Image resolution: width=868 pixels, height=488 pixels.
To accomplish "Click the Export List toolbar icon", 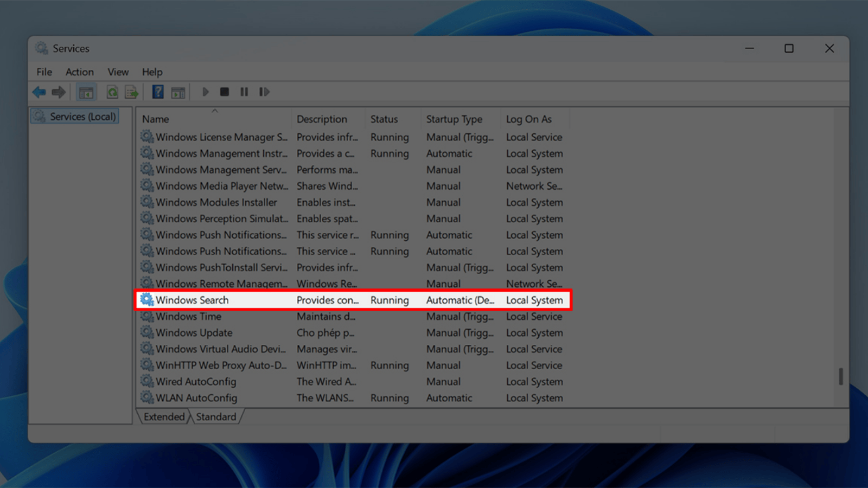I will click(132, 92).
